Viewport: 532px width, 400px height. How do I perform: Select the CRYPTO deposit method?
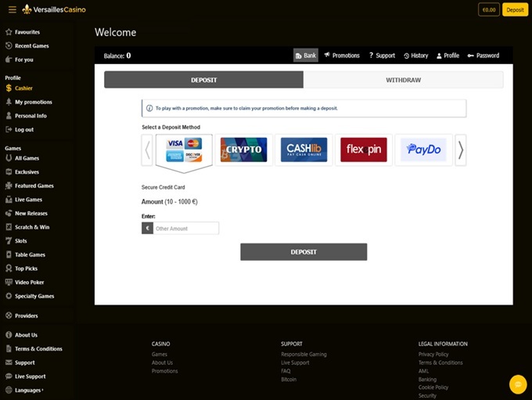point(243,150)
